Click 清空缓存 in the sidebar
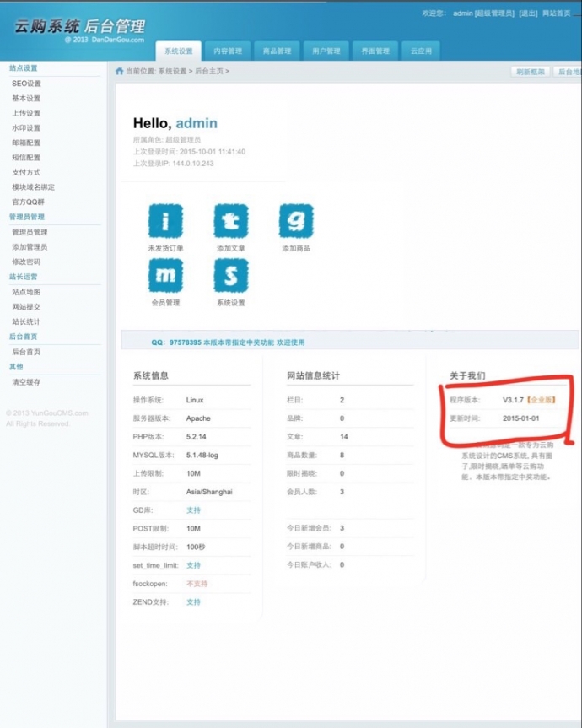 point(26,382)
